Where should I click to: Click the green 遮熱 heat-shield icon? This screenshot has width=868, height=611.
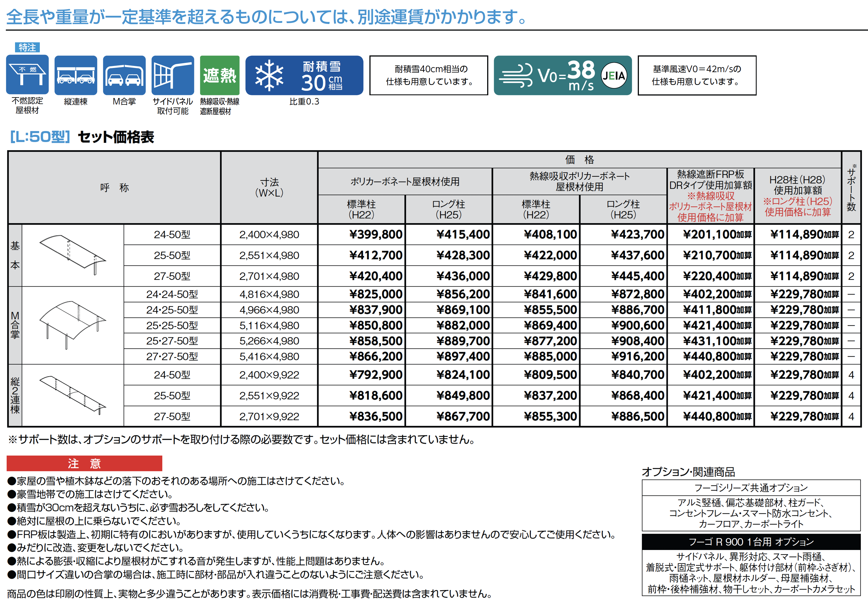point(220,75)
